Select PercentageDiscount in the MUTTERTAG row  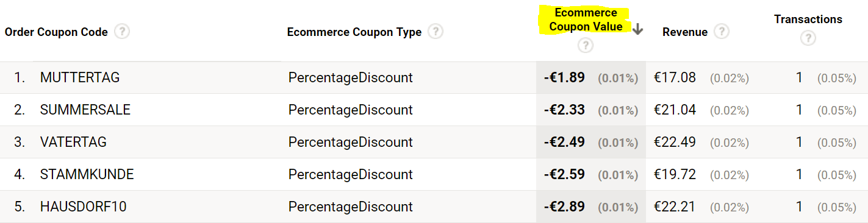tap(351, 77)
